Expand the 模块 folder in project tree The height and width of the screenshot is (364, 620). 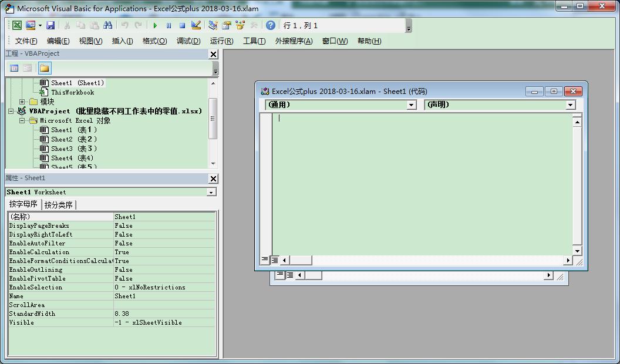tap(22, 102)
